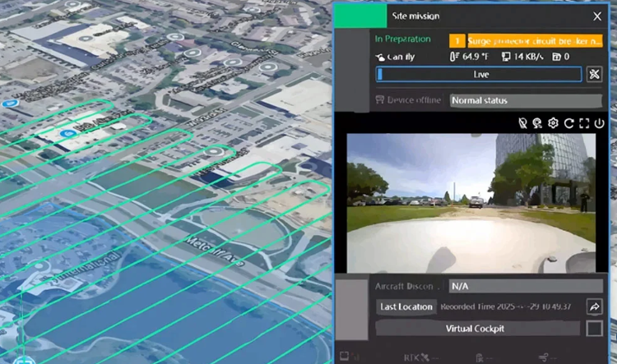This screenshot has width=617, height=364.
Task: Expand the camera feed to fullscreen
Action: tap(584, 123)
